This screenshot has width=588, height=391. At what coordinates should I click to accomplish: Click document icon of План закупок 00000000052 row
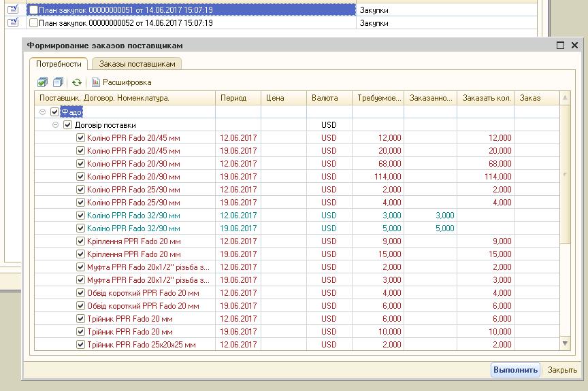point(13,22)
